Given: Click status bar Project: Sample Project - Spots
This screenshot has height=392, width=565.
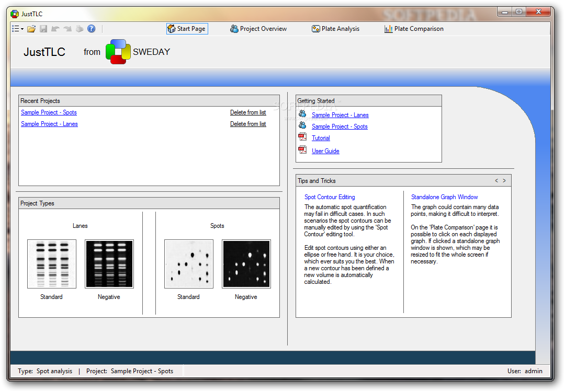Looking at the screenshot, I should pos(130,371).
